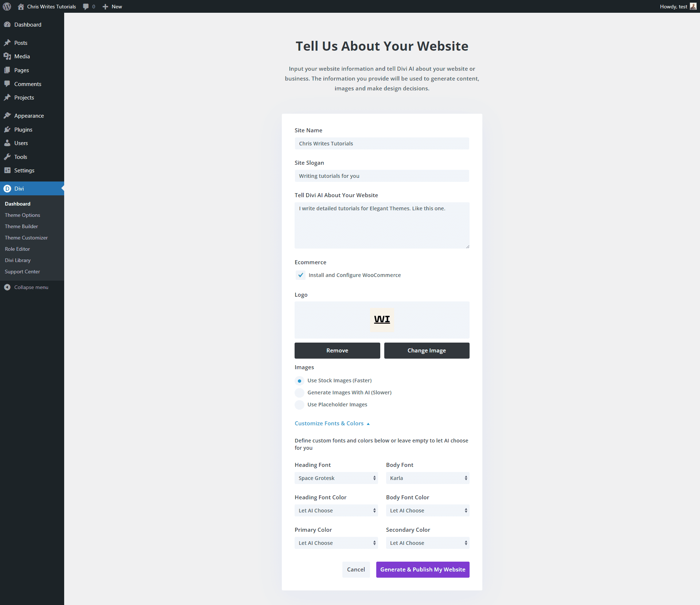
Task: Click Generate & Publish My Website button
Action: click(423, 569)
